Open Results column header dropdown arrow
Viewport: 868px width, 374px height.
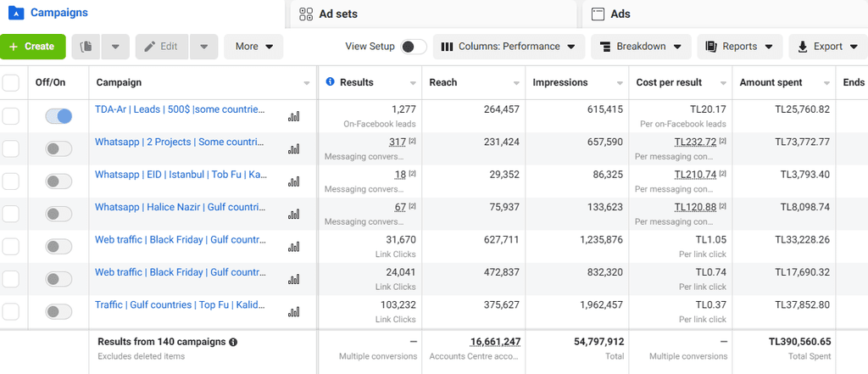pos(413,83)
